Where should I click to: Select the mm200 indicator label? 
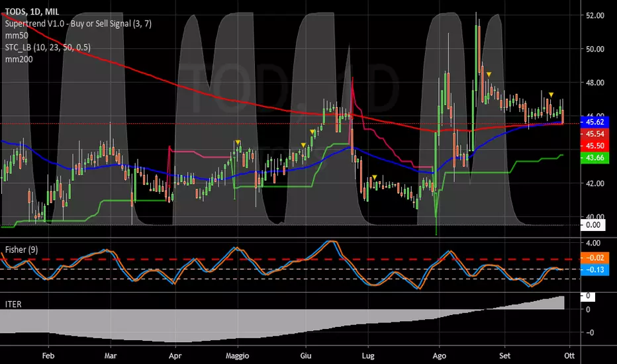(19, 60)
